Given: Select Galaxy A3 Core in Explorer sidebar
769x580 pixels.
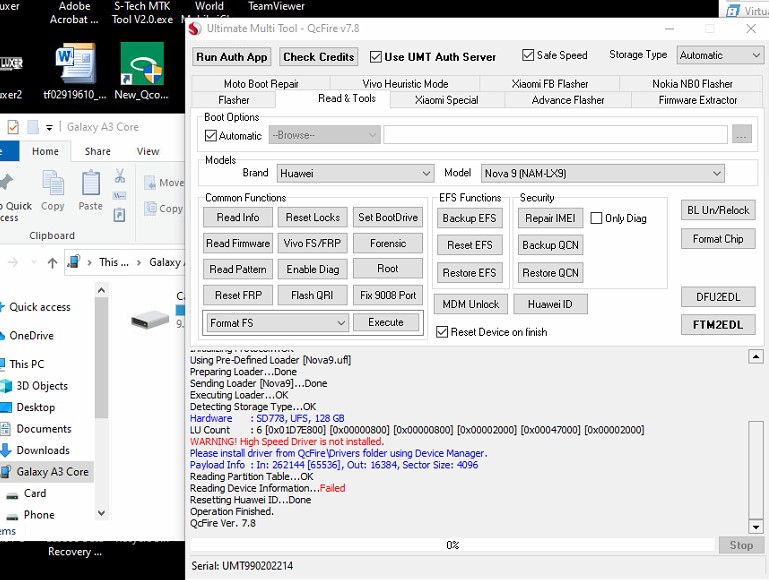Looking at the screenshot, I should tap(47, 472).
